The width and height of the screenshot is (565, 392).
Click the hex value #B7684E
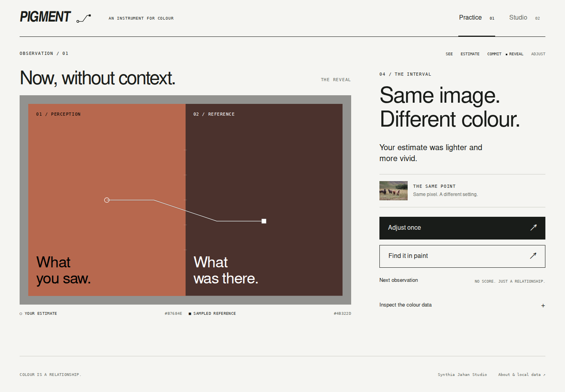click(x=173, y=314)
